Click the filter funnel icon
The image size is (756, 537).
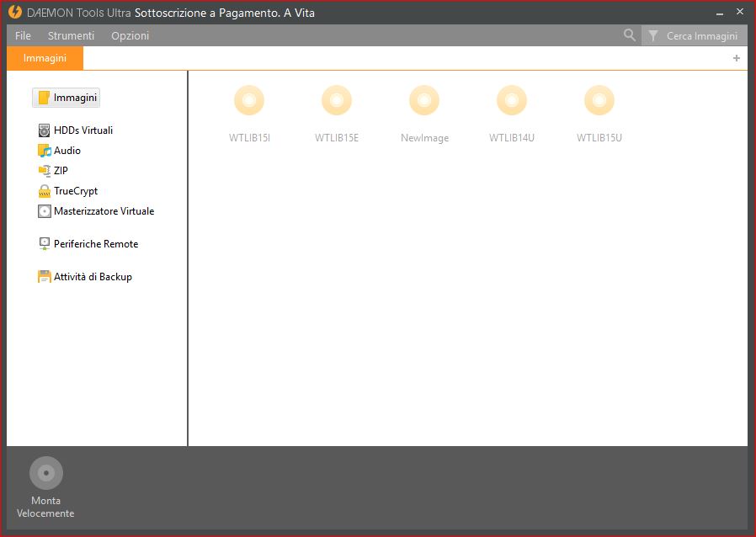tap(652, 35)
